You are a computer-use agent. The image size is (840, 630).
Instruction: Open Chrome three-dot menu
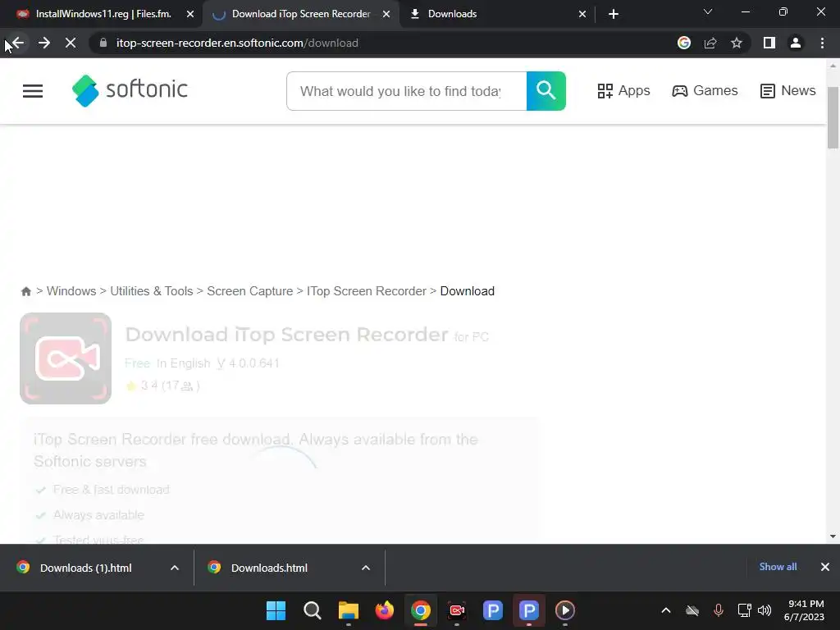click(x=822, y=43)
